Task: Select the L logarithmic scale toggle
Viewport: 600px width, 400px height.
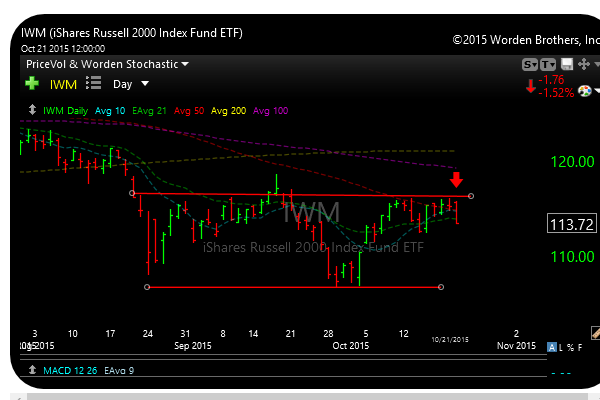Action: coord(561,348)
